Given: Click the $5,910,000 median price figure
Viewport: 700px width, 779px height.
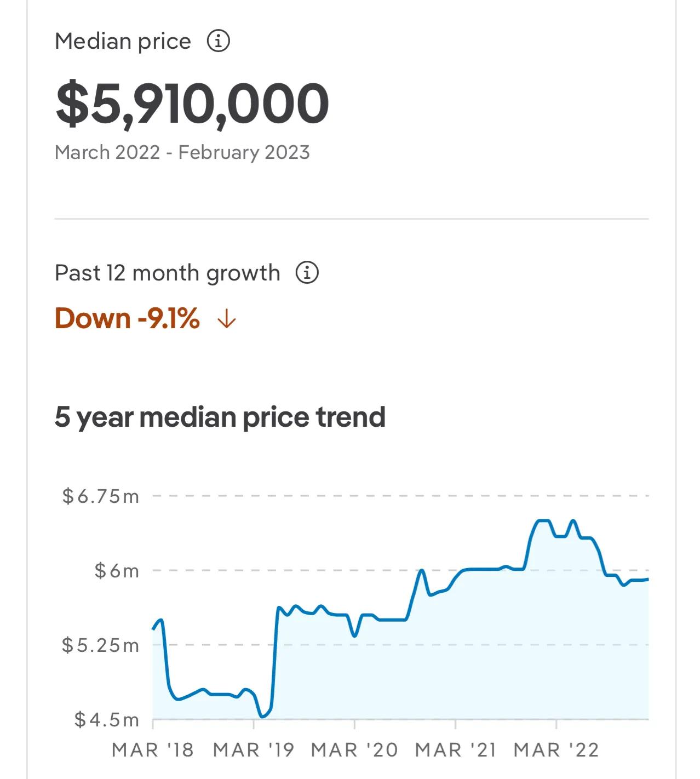Looking at the screenshot, I should (192, 104).
